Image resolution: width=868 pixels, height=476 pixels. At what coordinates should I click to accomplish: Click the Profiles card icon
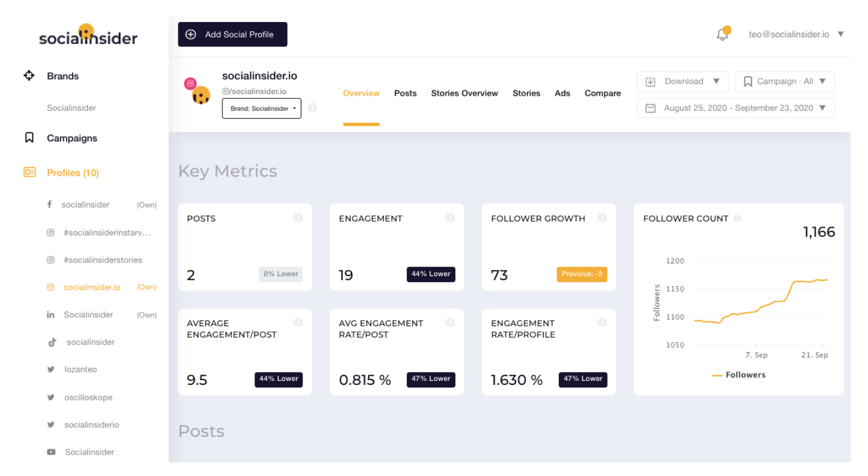tap(29, 173)
